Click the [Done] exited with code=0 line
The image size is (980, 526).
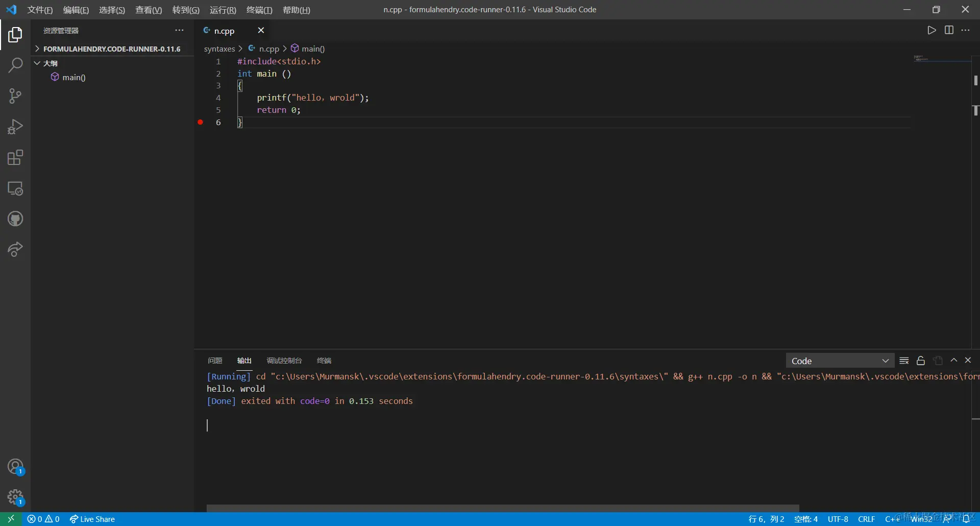[x=310, y=401]
